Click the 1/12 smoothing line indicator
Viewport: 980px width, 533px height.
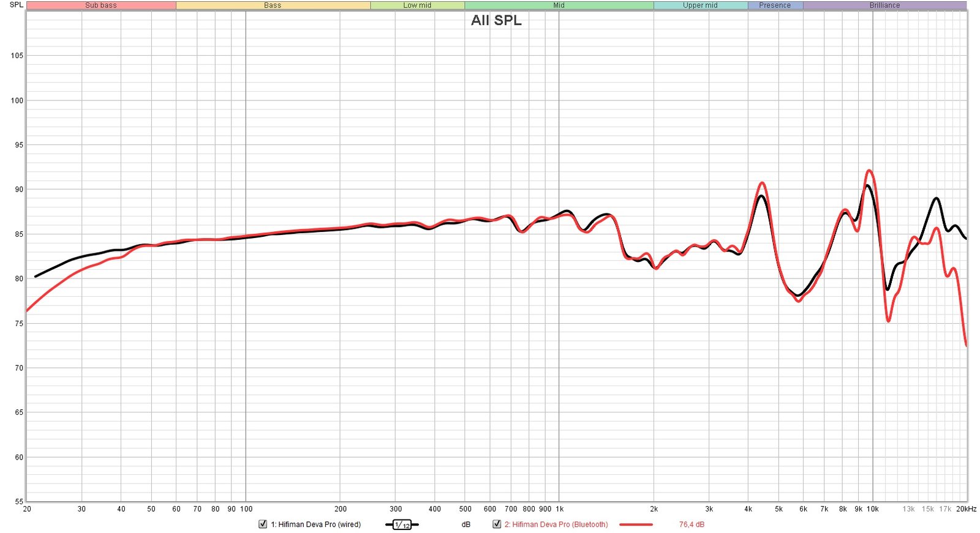[x=402, y=525]
